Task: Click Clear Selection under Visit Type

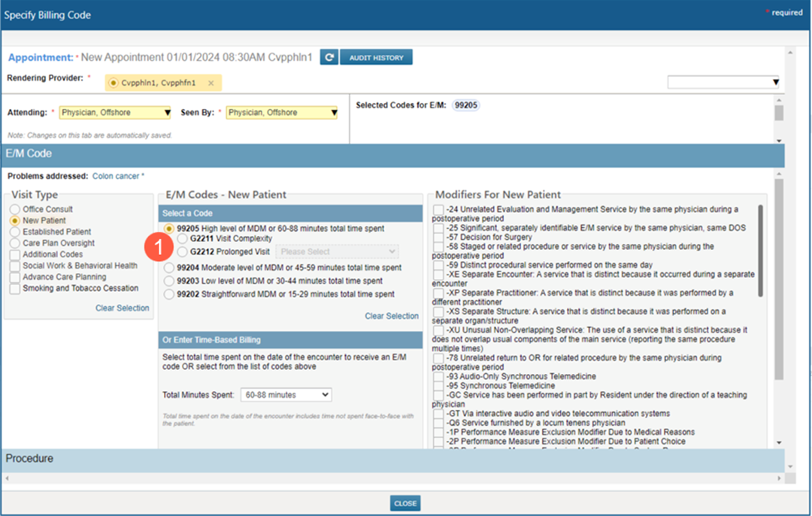Action: pyautogui.click(x=122, y=308)
